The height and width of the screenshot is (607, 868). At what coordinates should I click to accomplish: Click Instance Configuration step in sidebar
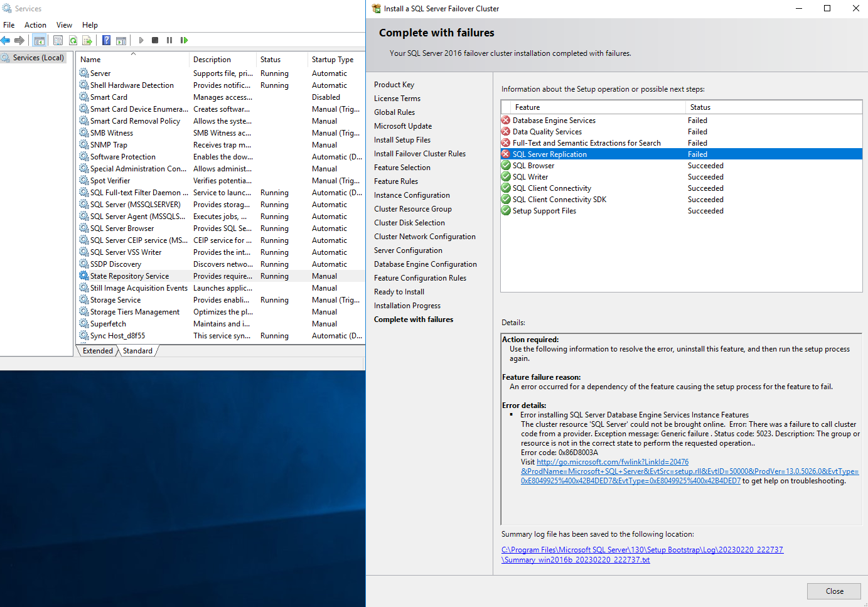tap(412, 195)
